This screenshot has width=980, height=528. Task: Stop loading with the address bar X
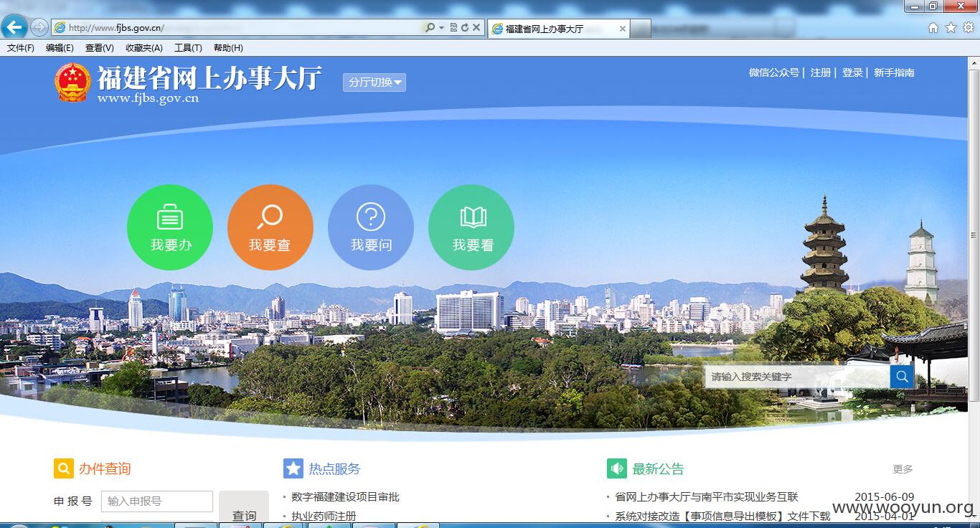click(476, 27)
